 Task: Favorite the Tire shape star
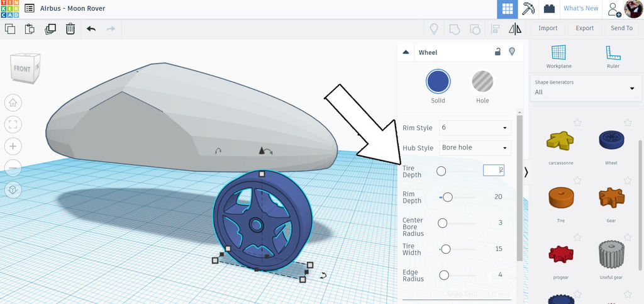tap(577, 180)
